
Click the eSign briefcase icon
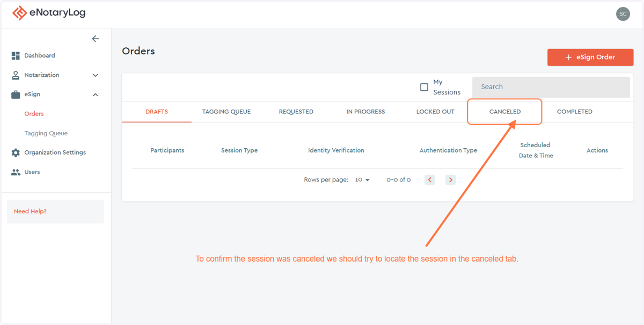tap(16, 95)
